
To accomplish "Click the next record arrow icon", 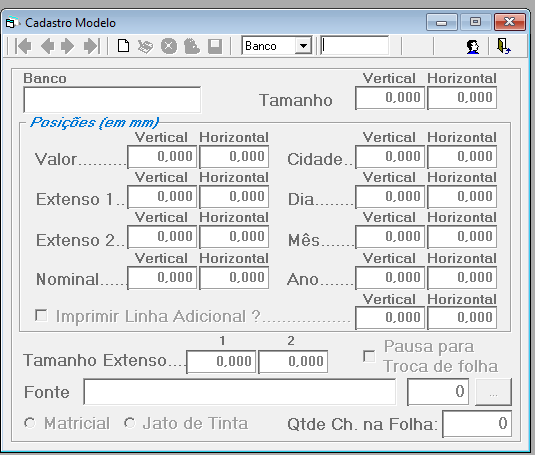I will [67, 46].
